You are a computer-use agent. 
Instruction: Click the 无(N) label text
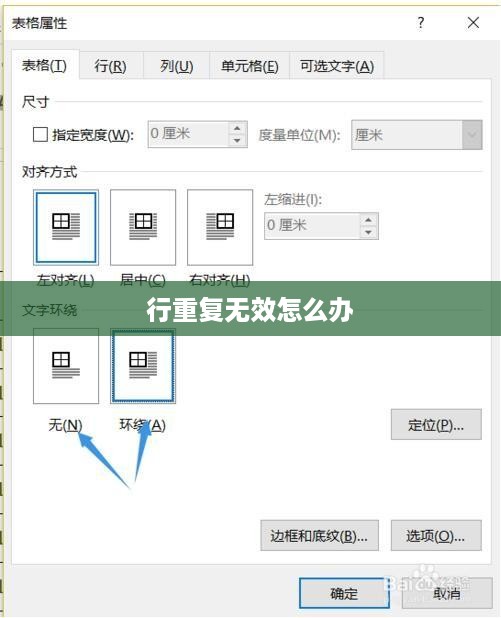pyautogui.click(x=65, y=425)
